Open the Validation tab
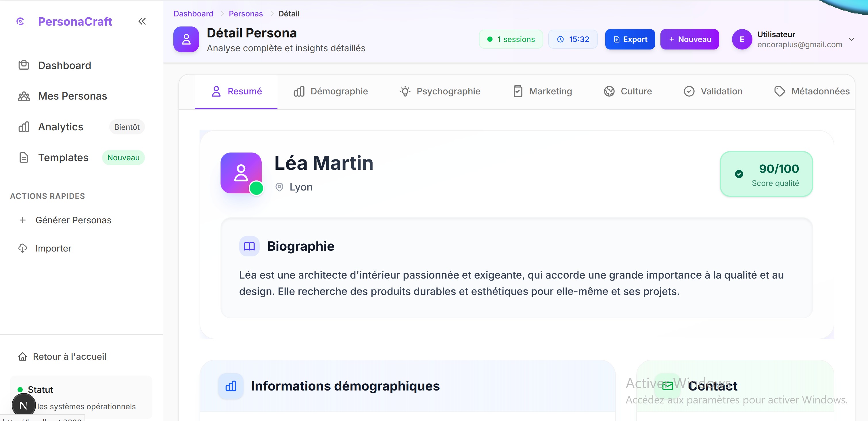This screenshot has height=421, width=868. click(x=713, y=92)
